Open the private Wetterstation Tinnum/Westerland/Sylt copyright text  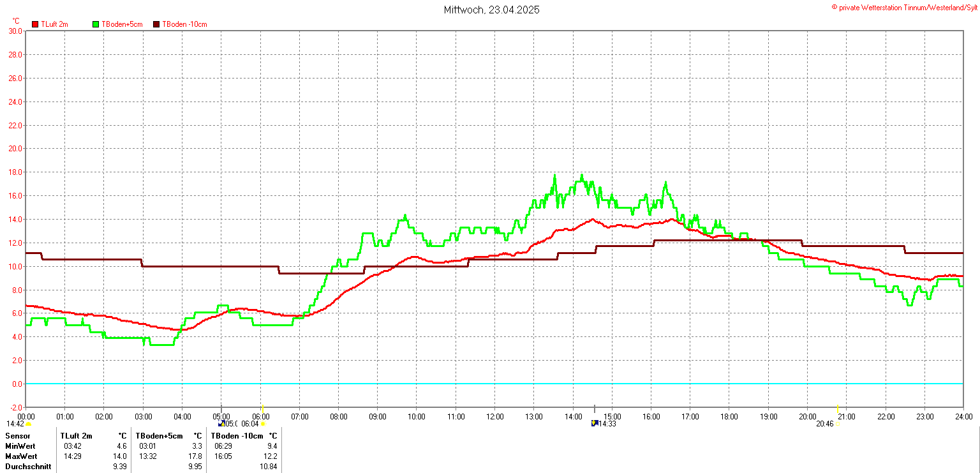pyautogui.click(x=904, y=7)
